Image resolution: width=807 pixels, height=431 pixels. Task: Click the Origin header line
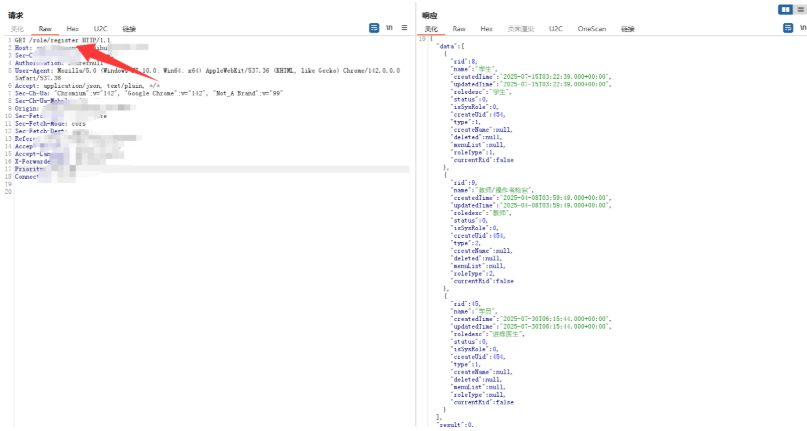(75, 109)
